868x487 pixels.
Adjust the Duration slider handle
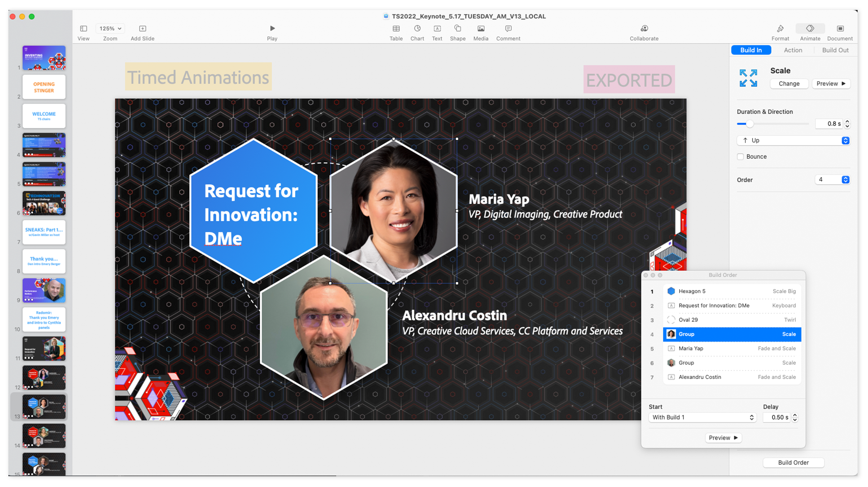749,124
